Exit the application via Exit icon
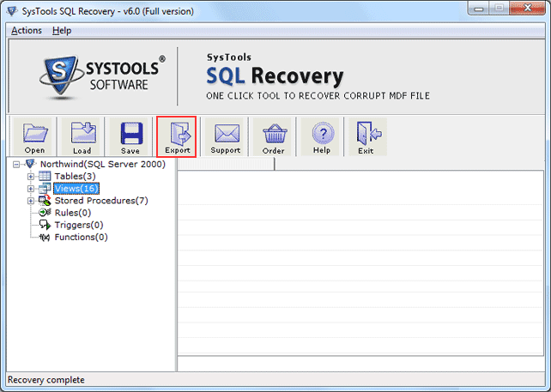551x392 pixels. pos(368,137)
